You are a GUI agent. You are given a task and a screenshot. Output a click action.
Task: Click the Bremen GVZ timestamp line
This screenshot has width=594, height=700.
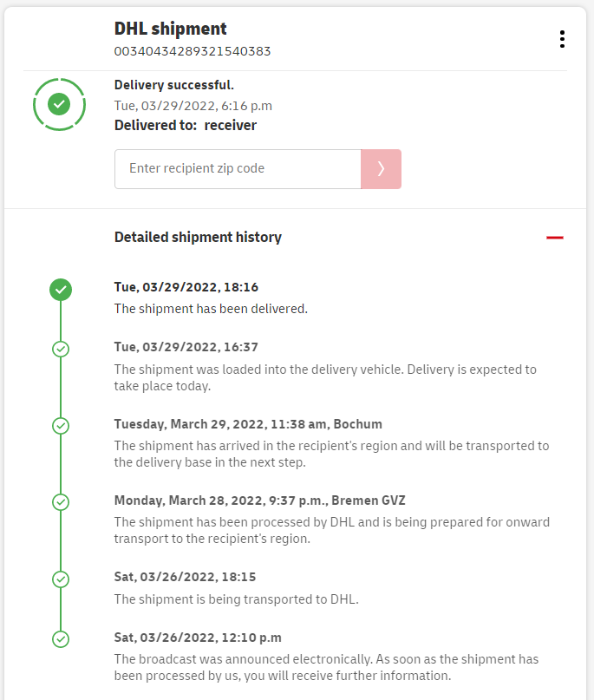(259, 500)
